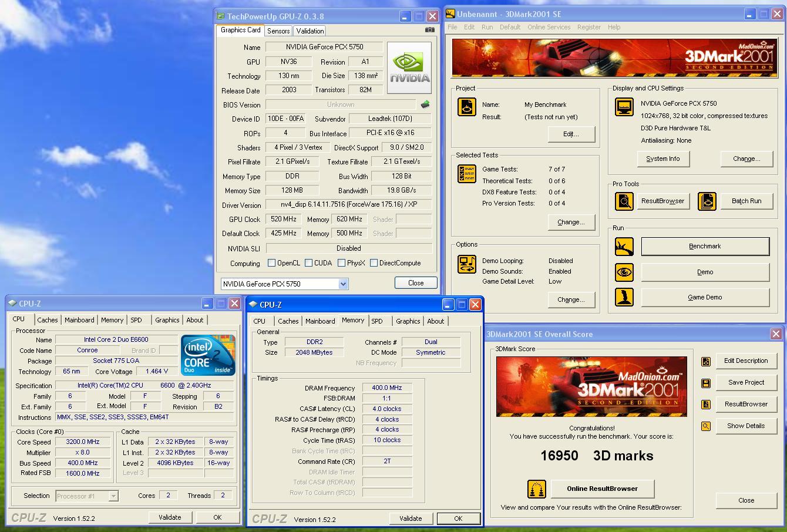Click the Save Project floppy icon

pyautogui.click(x=706, y=383)
